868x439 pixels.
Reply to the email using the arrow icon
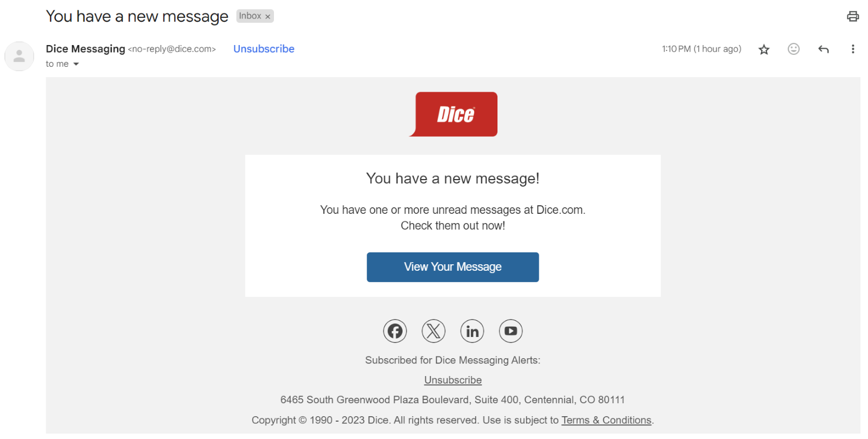click(824, 49)
